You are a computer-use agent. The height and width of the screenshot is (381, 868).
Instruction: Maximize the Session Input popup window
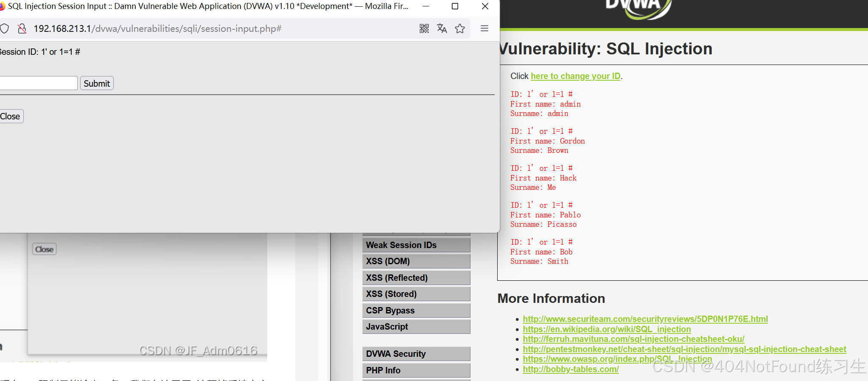click(x=455, y=6)
